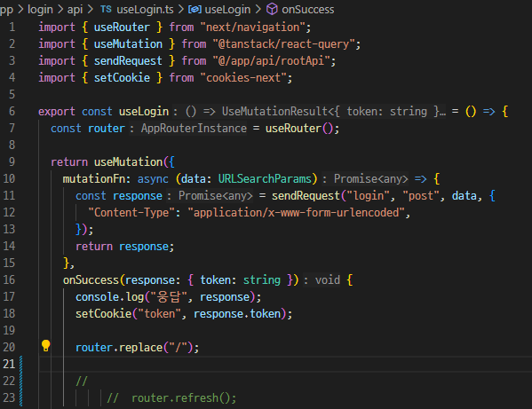Click the "응답" string on line 17
Viewport: 532px width, 409px height.
168,297
